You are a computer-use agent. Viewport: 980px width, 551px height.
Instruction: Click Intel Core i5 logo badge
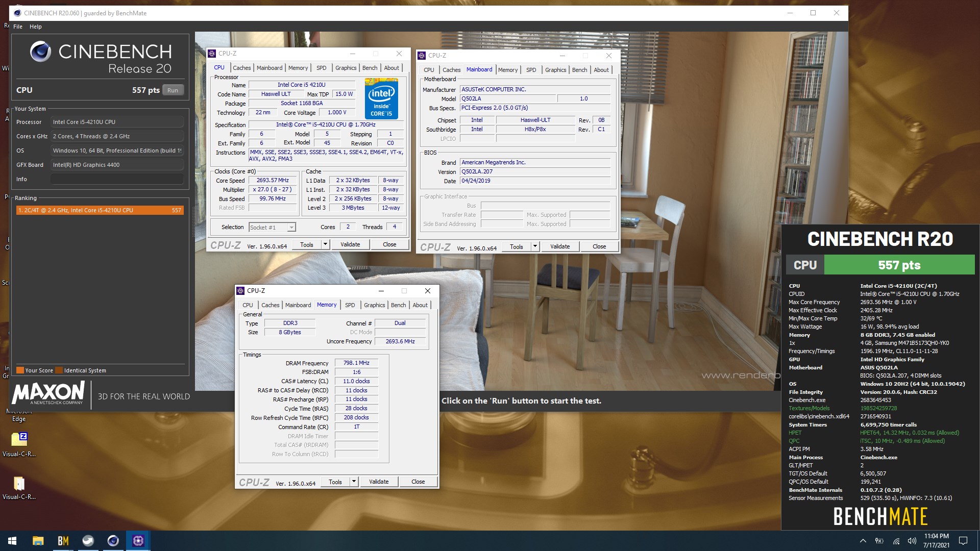381,99
